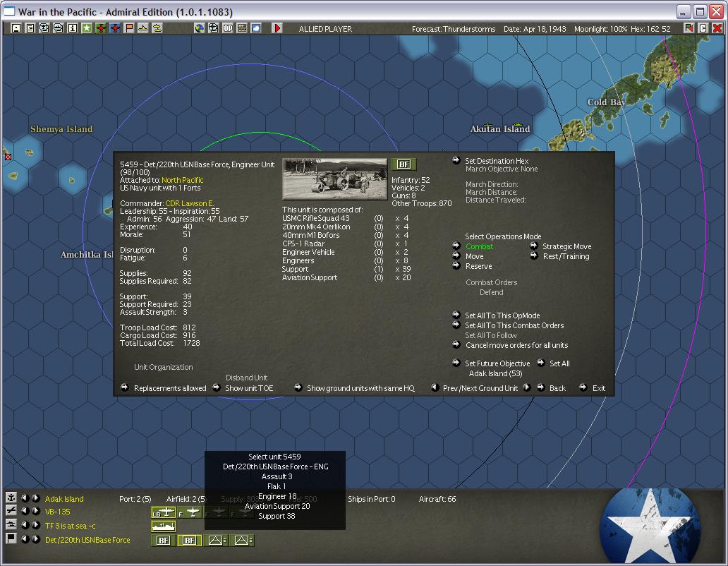Click the BF badge in unit panel
Screen dimensions: 728x566
click(x=404, y=164)
